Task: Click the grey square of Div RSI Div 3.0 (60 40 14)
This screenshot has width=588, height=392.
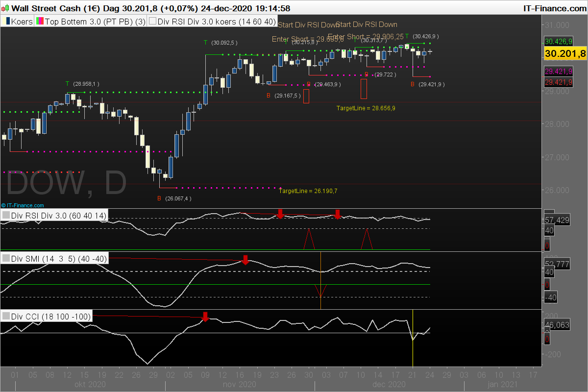Action: [6, 215]
